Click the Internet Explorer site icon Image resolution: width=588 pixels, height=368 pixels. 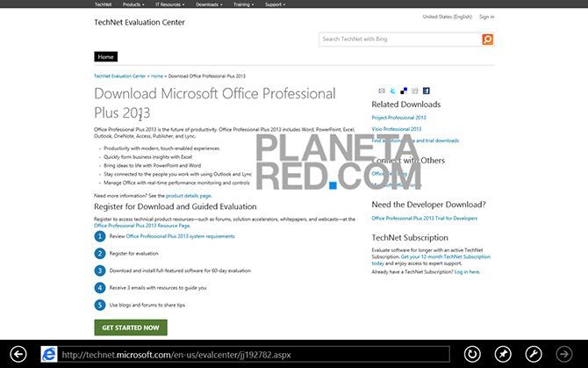click(x=49, y=355)
